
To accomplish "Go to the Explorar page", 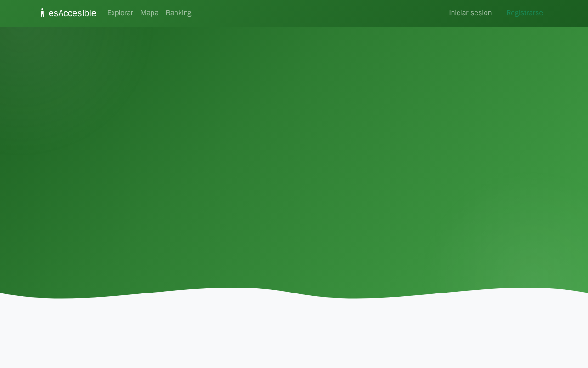I will click(120, 13).
